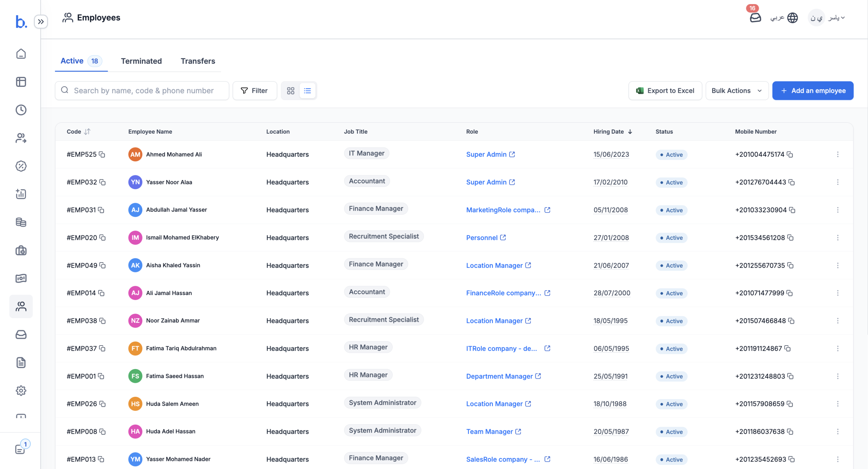Image resolution: width=868 pixels, height=469 pixels.
Task: Open notifications inbox with 16 badge
Action: pyautogui.click(x=755, y=18)
